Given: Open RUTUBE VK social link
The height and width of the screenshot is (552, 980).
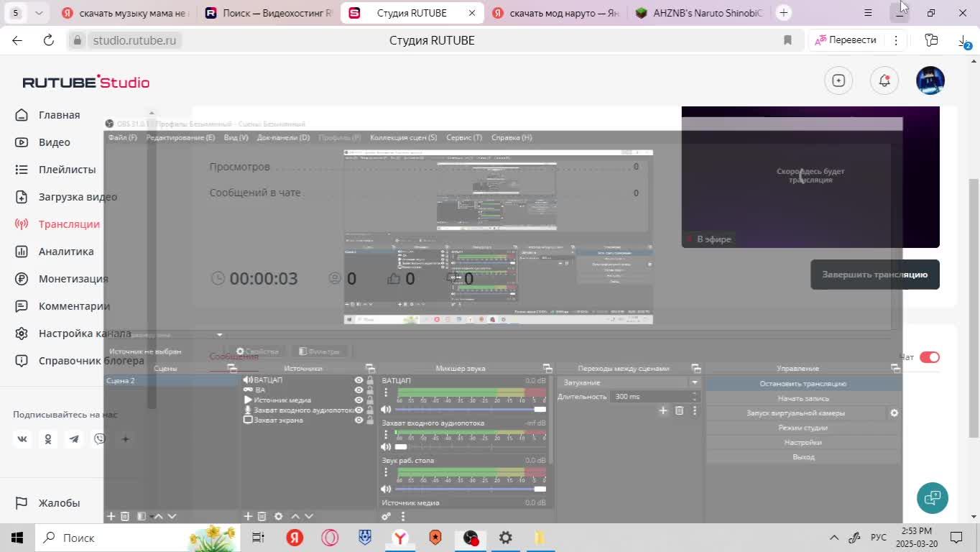Looking at the screenshot, I should [x=22, y=438].
